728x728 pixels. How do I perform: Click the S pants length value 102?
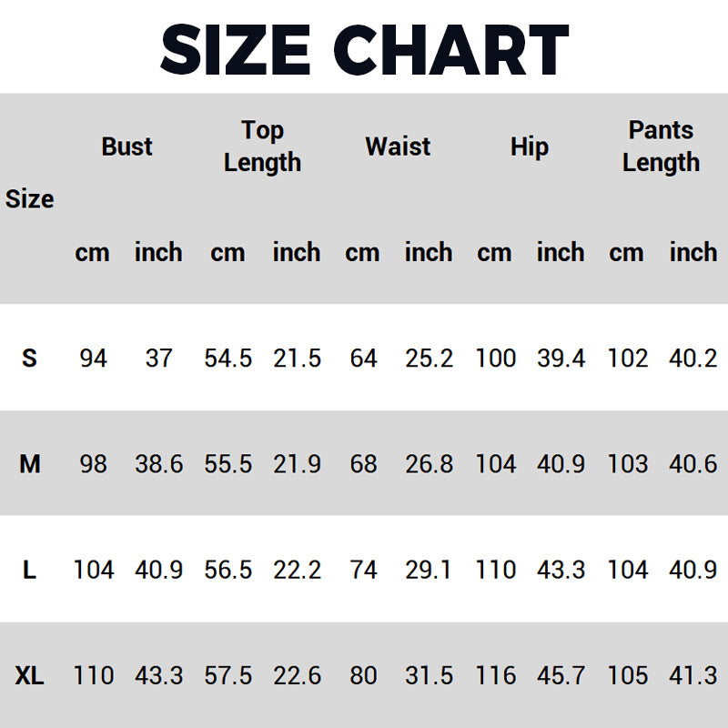coord(628,358)
